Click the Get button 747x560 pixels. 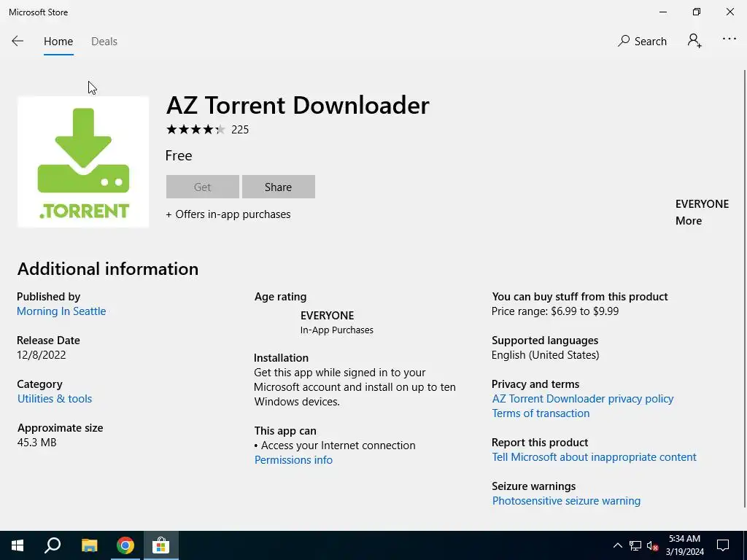[x=203, y=187]
